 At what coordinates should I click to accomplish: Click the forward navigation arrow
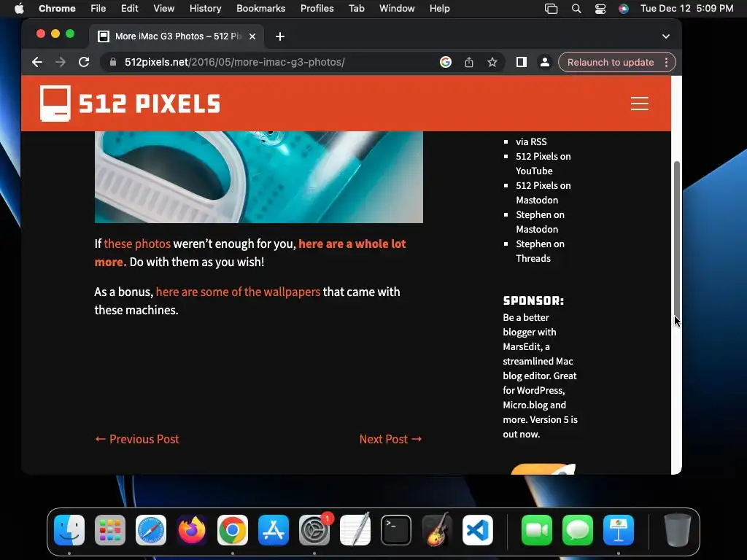(x=61, y=63)
